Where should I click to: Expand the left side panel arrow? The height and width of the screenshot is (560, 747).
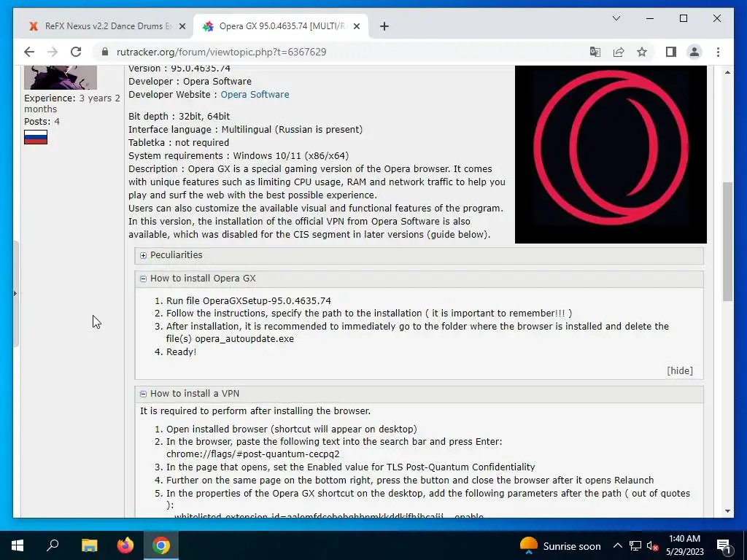(x=15, y=293)
